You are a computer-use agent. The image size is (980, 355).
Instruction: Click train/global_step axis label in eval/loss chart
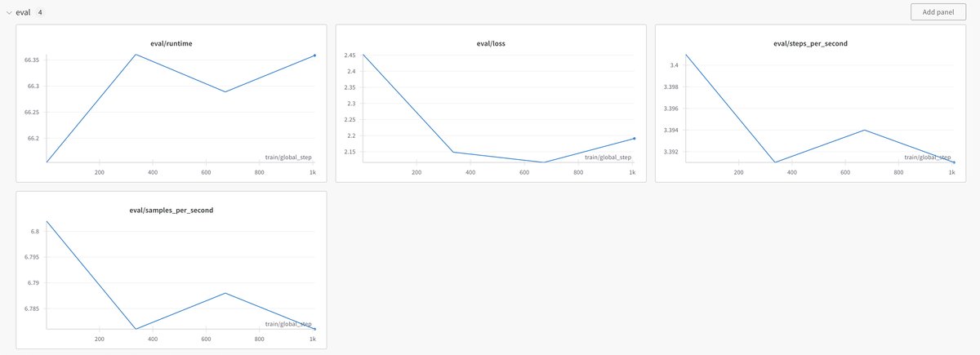point(608,157)
